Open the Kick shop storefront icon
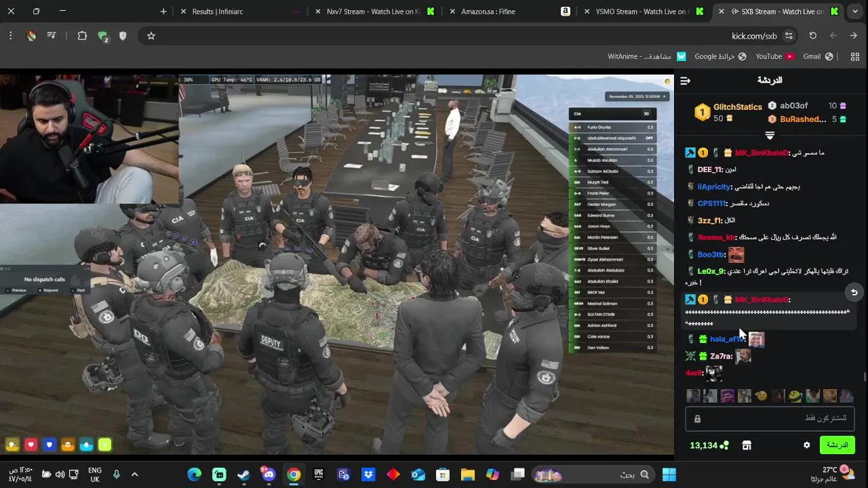This screenshot has height=488, width=868. (x=747, y=445)
